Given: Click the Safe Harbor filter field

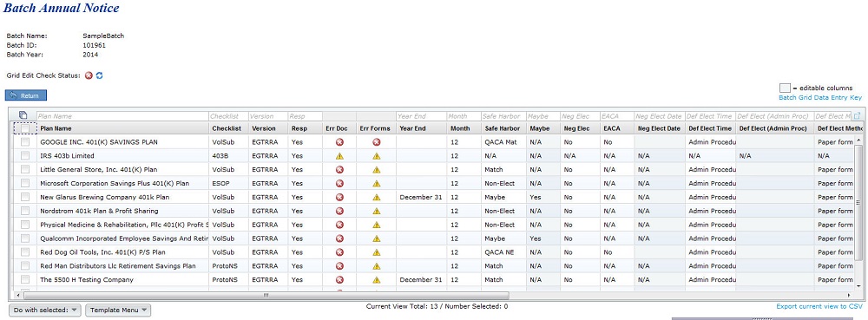Looking at the screenshot, I should (503, 116).
